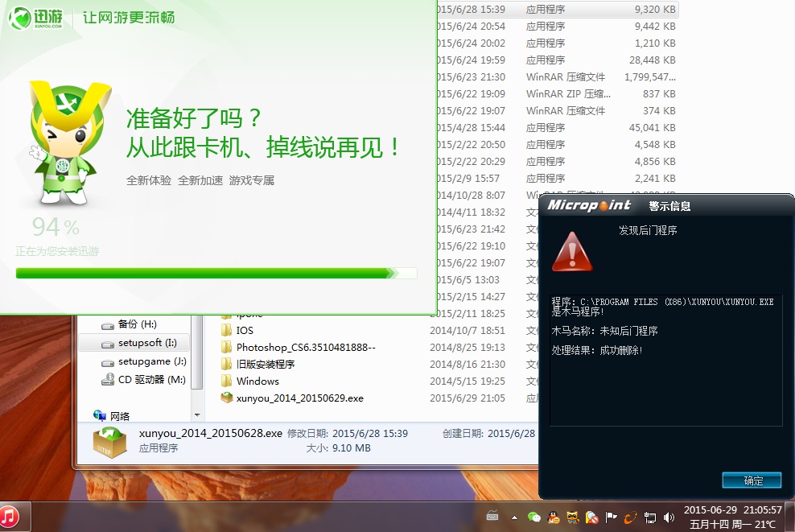795x532 pixels.
Task: Click date 2015/6/29 21:05 in file list
Action: [468, 398]
